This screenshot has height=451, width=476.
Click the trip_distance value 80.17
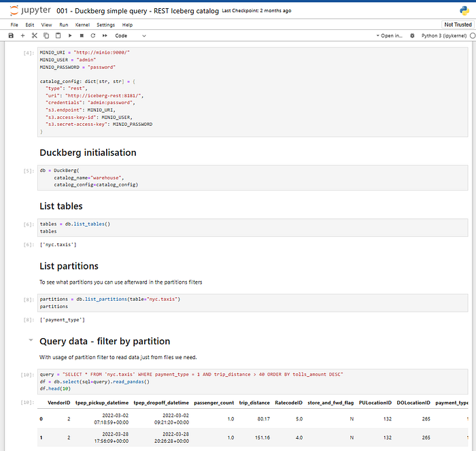click(x=264, y=419)
